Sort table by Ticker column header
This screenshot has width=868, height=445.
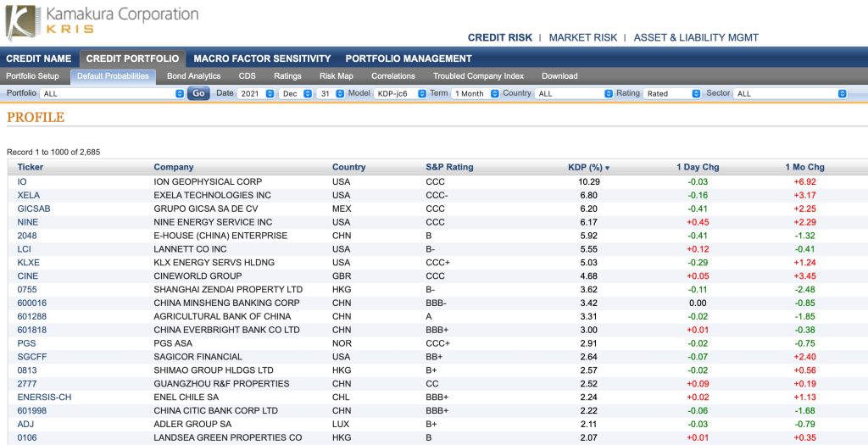[x=30, y=167]
